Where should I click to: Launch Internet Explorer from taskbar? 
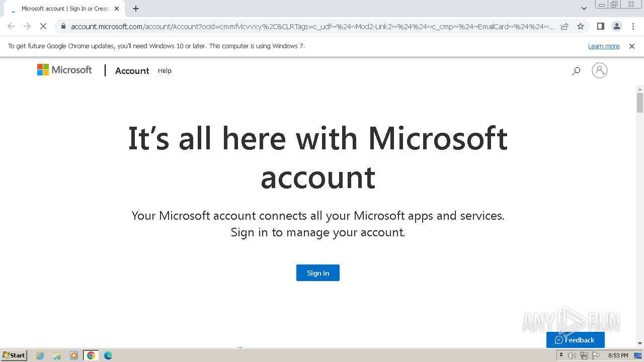pos(40,355)
